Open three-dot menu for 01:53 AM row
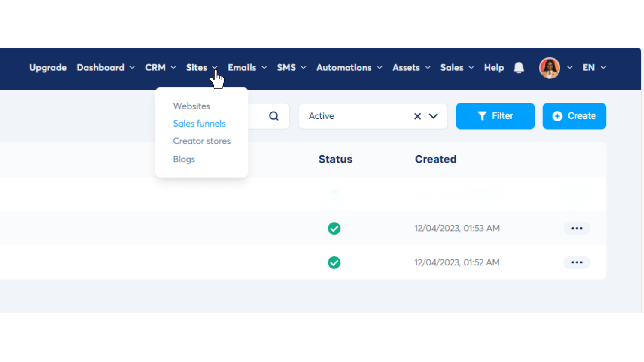 (577, 228)
